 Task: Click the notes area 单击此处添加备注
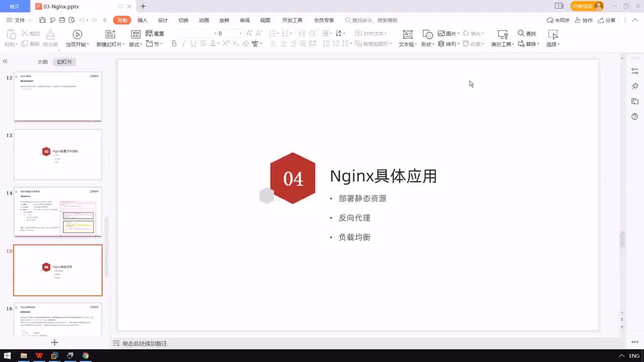point(144,343)
